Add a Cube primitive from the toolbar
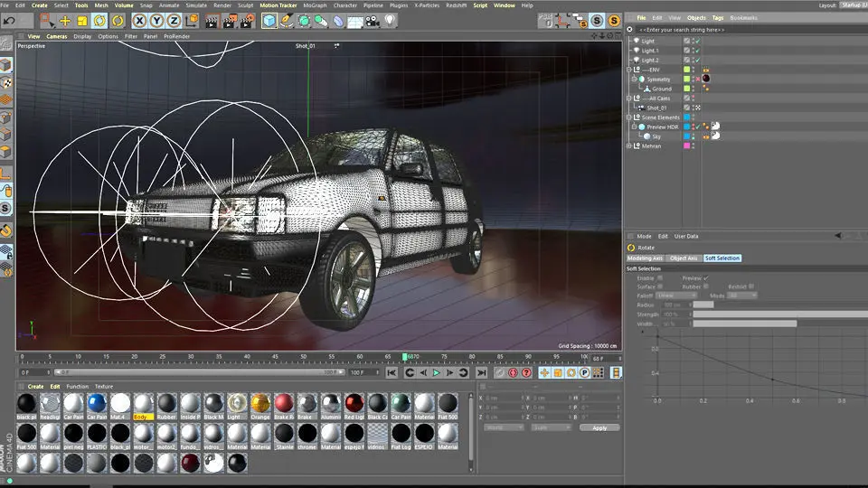This screenshot has height=488, width=868. [269, 20]
